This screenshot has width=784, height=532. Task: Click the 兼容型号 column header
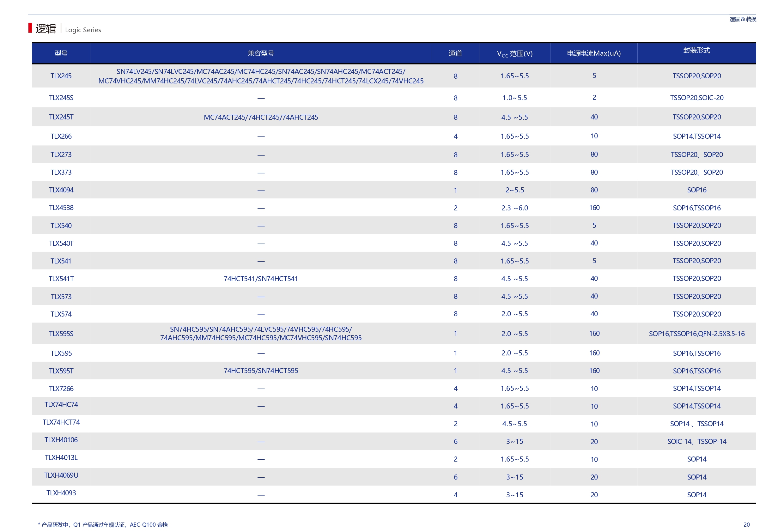point(261,53)
